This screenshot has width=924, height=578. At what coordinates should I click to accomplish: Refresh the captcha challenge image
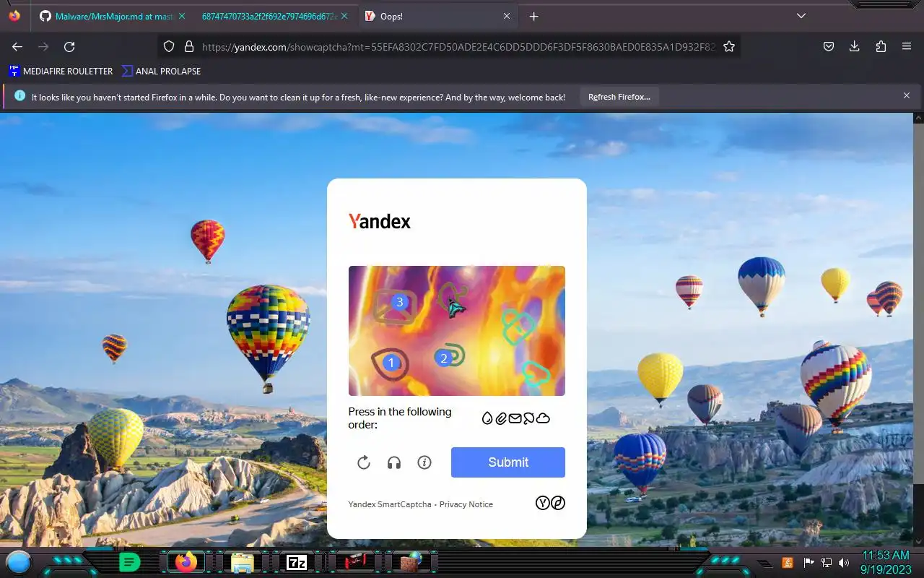364,462
